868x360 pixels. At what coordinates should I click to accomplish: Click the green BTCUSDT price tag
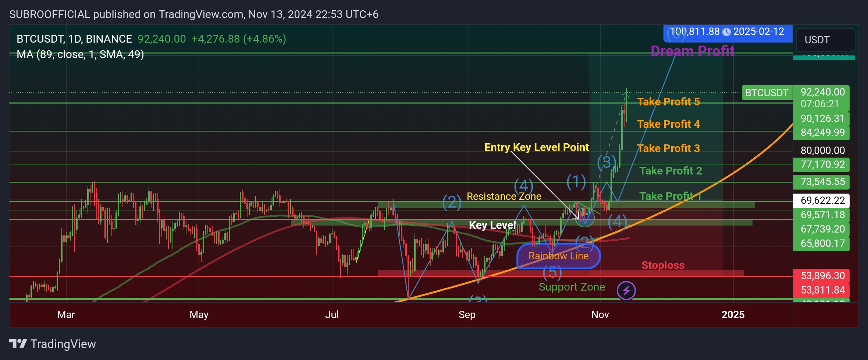(x=766, y=93)
